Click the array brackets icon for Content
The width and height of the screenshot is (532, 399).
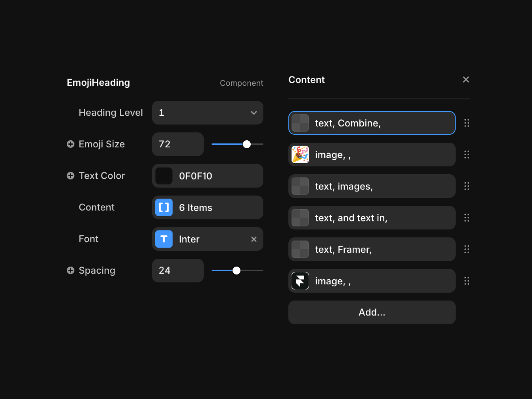[x=164, y=207]
